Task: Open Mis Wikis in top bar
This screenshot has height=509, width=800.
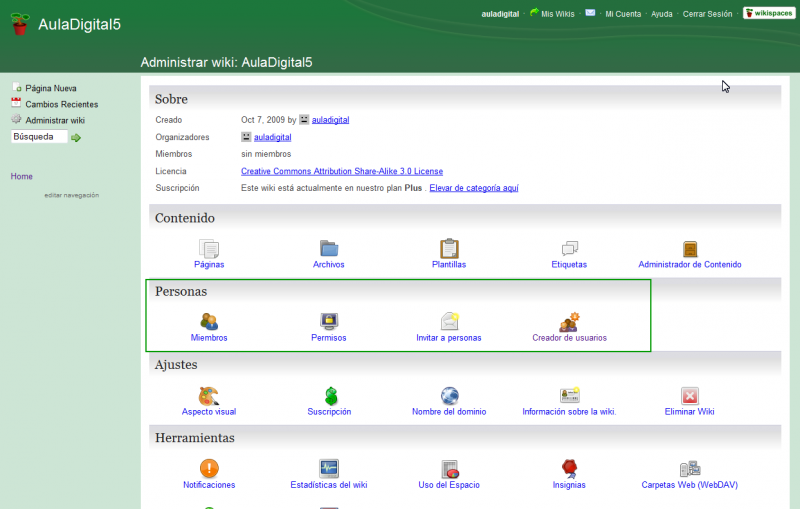Action: tap(558, 14)
